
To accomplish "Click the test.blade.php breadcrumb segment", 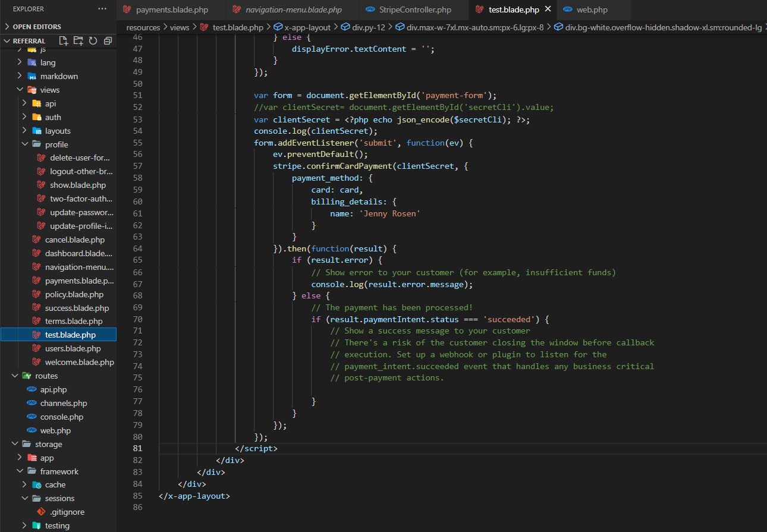I will point(238,27).
